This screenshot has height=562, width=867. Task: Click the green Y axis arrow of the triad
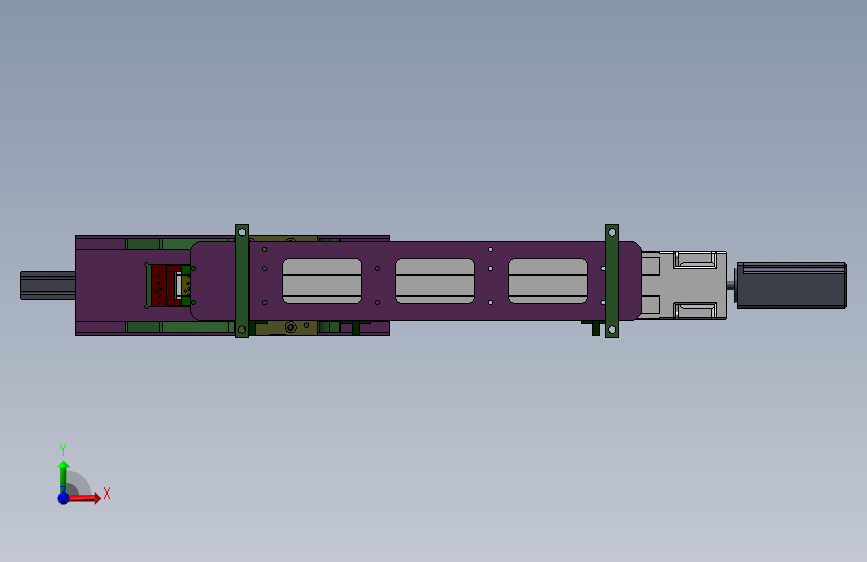(63, 476)
